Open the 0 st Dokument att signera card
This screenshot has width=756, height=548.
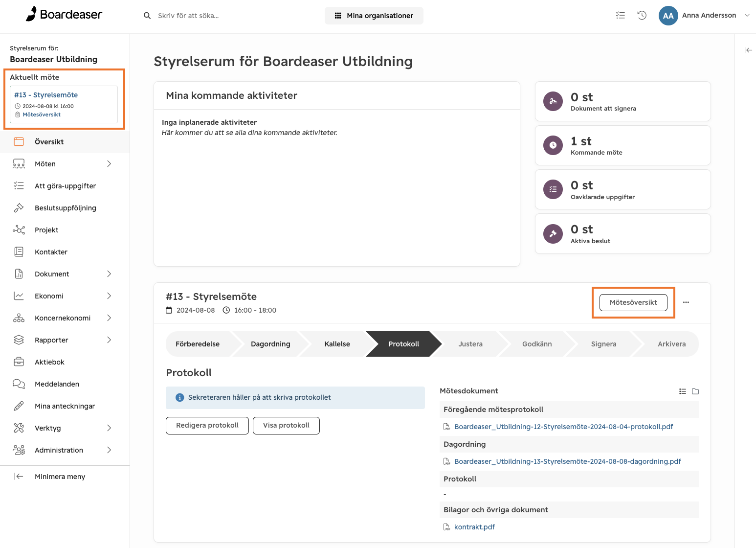tap(623, 101)
